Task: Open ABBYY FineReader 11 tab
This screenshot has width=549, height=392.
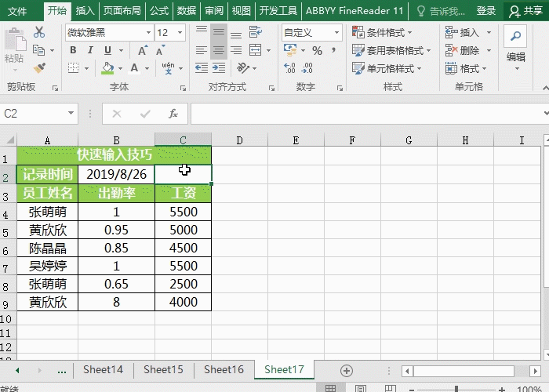Action: tap(354, 11)
